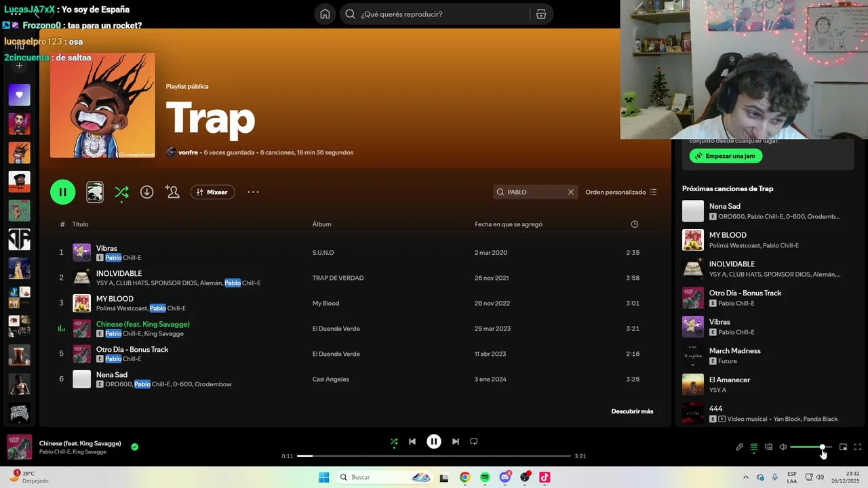This screenshot has width=868, height=488.
Task: Open Spotify from the taskbar
Action: click(485, 478)
